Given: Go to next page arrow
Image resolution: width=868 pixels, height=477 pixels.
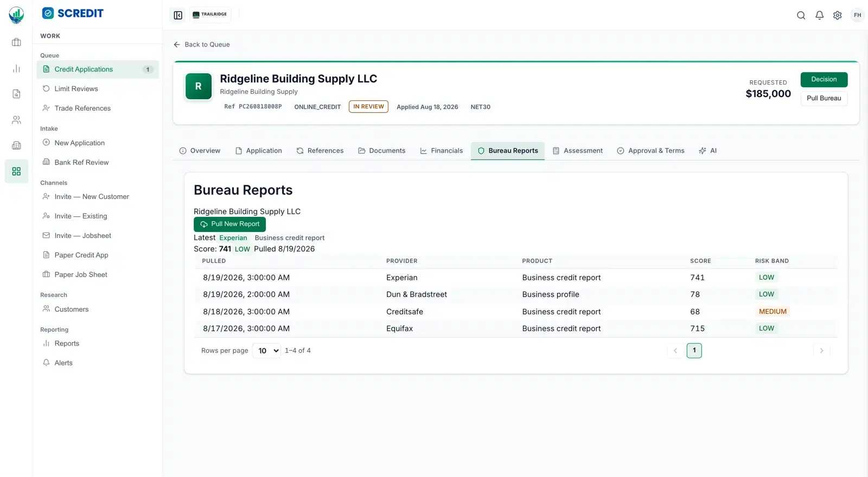Looking at the screenshot, I should point(821,351).
